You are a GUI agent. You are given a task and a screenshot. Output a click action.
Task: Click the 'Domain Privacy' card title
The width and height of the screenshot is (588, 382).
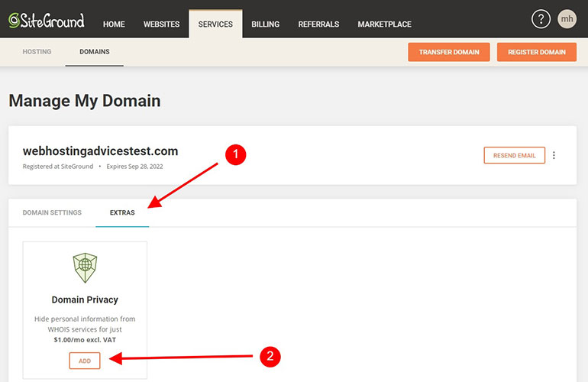(85, 299)
